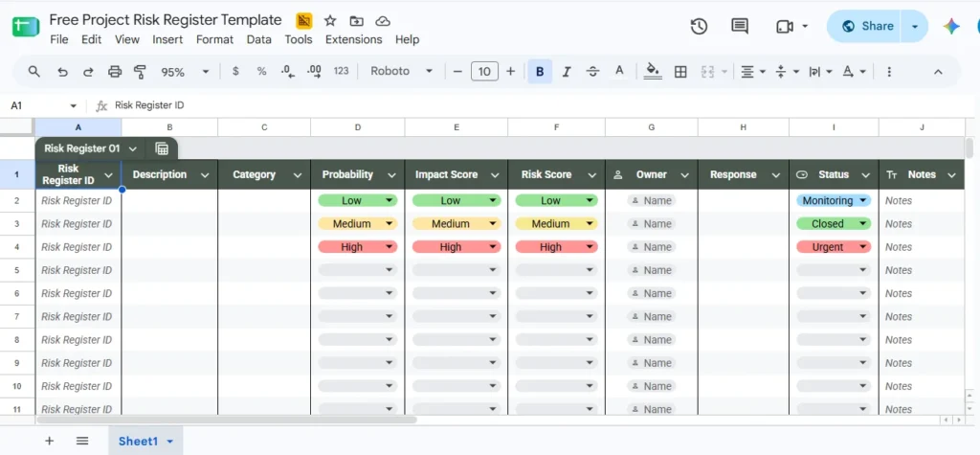Open the Roboto font dropdown
980x455 pixels.
coord(402,71)
